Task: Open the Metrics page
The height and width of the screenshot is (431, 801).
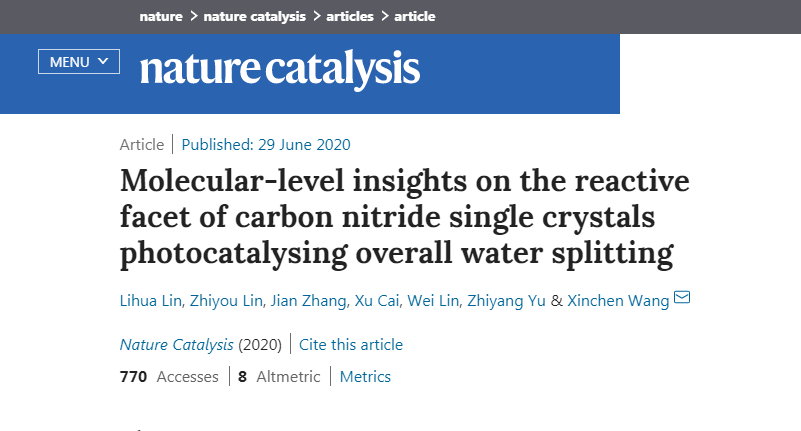Action: point(365,377)
